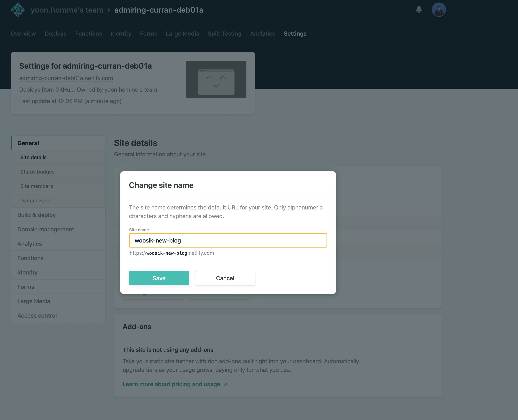Go to Large Media top tab
The height and width of the screenshot is (420, 518).
click(182, 34)
